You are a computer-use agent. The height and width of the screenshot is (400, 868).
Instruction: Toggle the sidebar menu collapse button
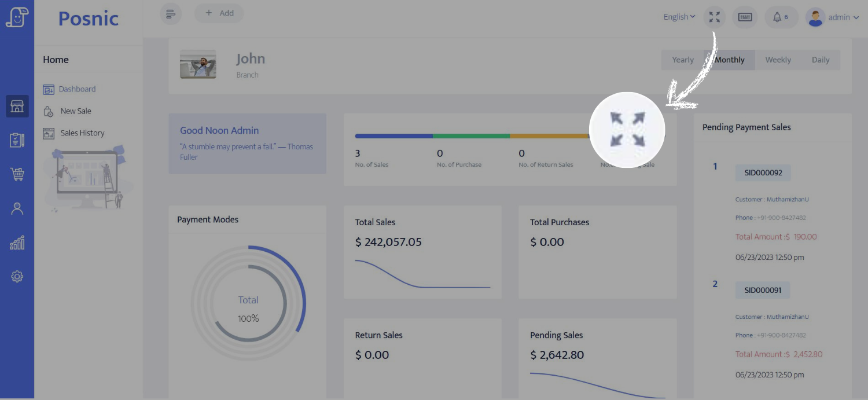[171, 14]
